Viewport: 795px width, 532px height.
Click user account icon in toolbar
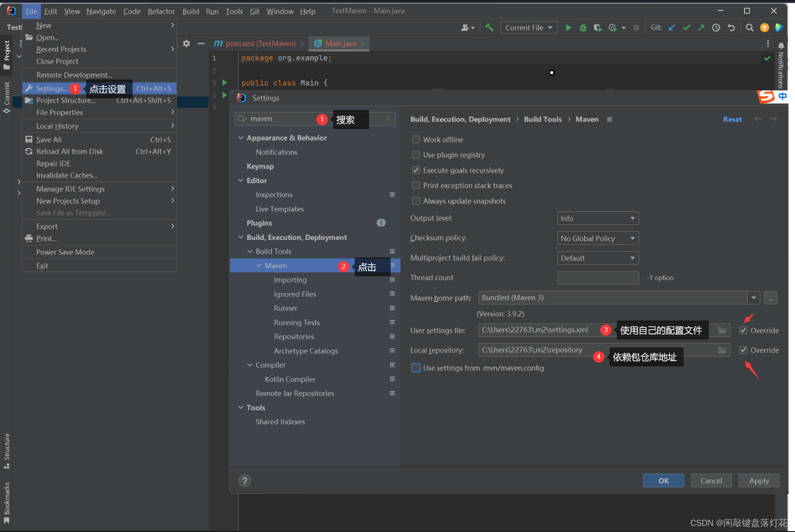tap(467, 27)
